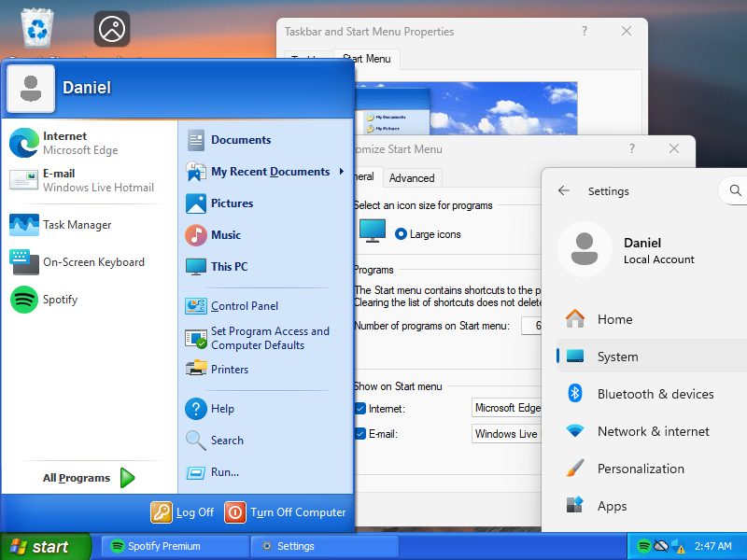Click the 2:47 AM clock
This screenshot has height=560, width=747.
click(x=712, y=546)
